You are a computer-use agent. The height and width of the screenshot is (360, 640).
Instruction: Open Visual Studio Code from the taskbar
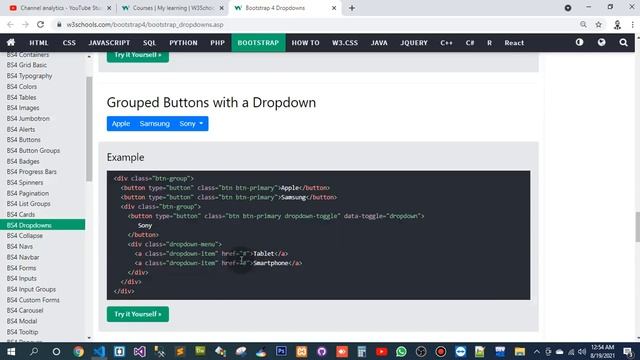[99, 351]
